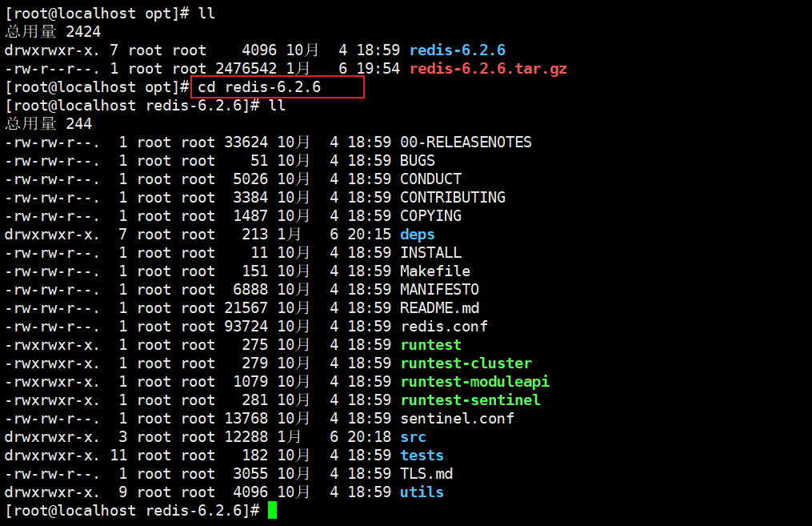The height and width of the screenshot is (526, 812).
Task: Click the INSTALL file name
Action: 430,253
